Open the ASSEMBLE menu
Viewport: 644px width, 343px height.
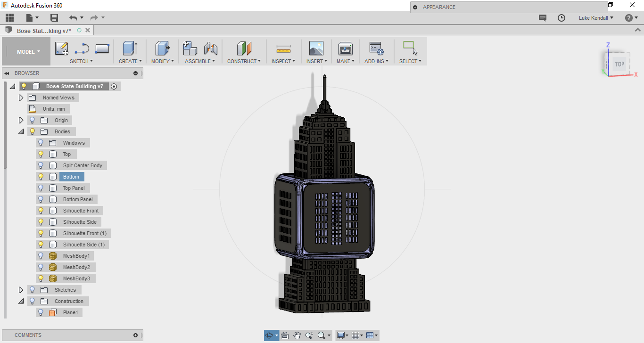pos(200,61)
